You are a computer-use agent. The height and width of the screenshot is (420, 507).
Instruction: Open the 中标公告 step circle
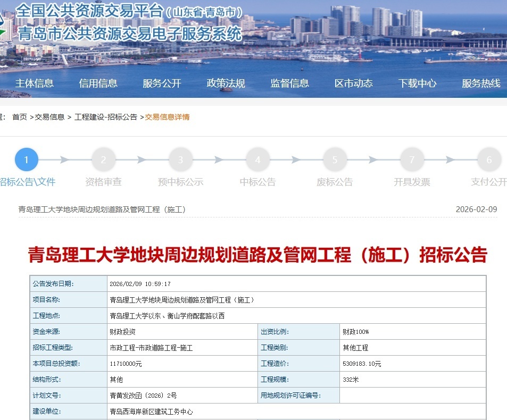coord(257,159)
